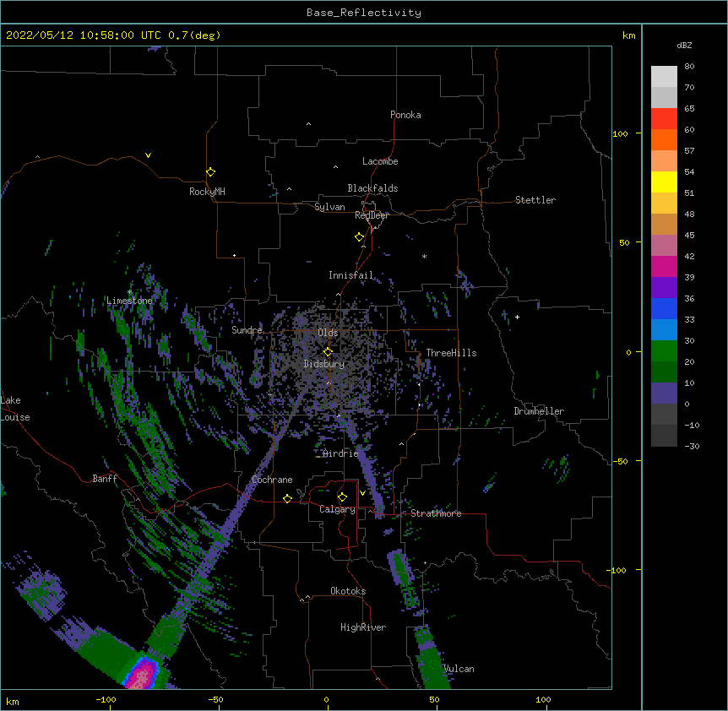Viewport: 728px width, 711px height.
Task: Click the RedDeer city label
Action: point(372,215)
